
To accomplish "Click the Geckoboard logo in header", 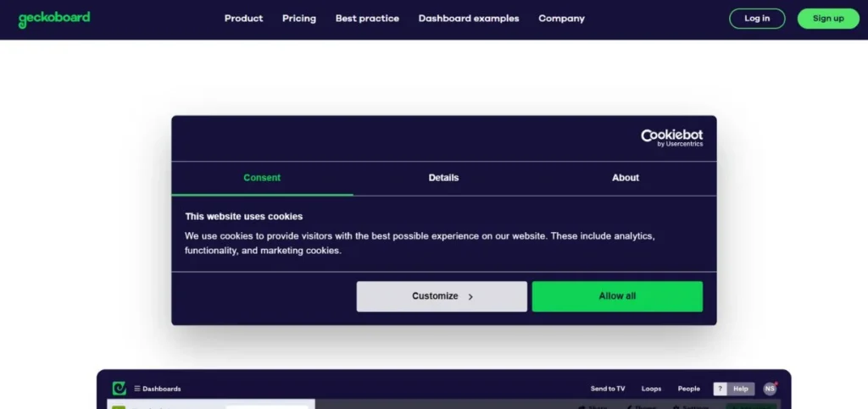I will tap(54, 19).
